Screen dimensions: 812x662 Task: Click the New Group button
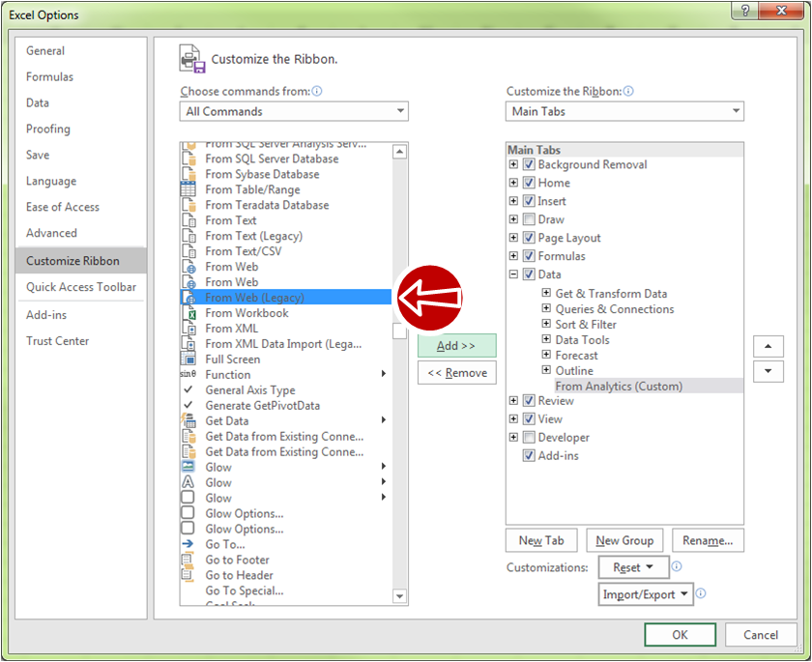(x=624, y=541)
